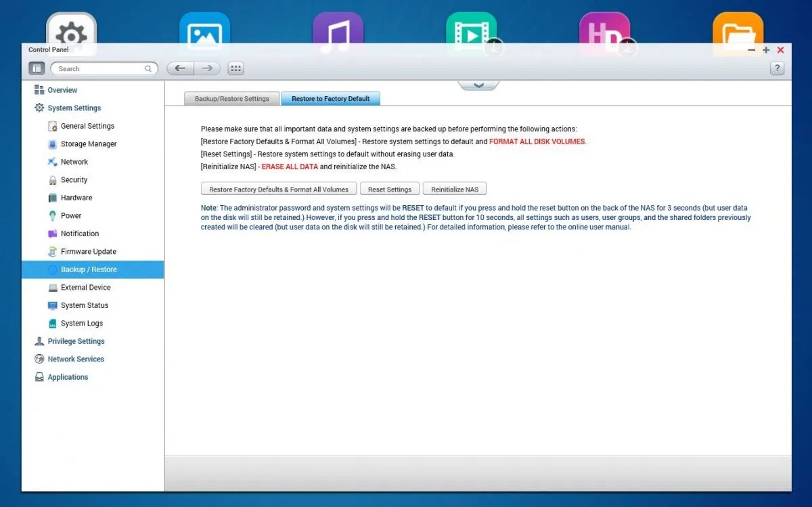Switch to Backup/Restore Settings tab
812x507 pixels.
pos(232,99)
